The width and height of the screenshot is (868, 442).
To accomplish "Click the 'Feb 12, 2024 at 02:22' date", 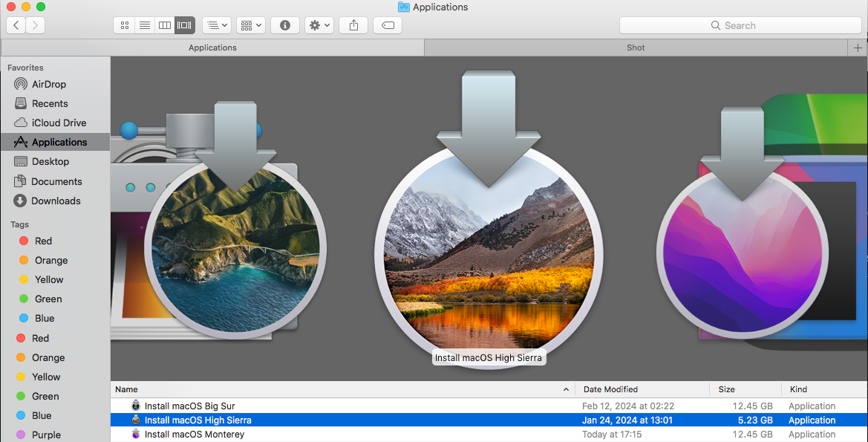I will tap(627, 406).
